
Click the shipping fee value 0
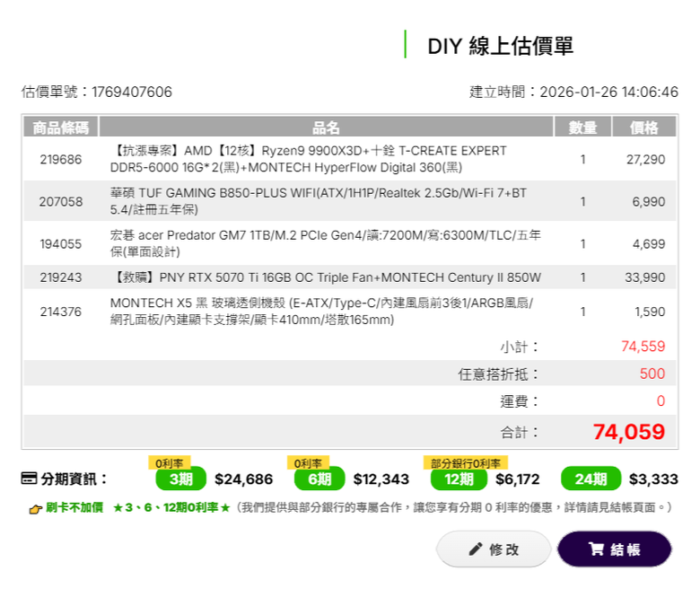(661, 400)
